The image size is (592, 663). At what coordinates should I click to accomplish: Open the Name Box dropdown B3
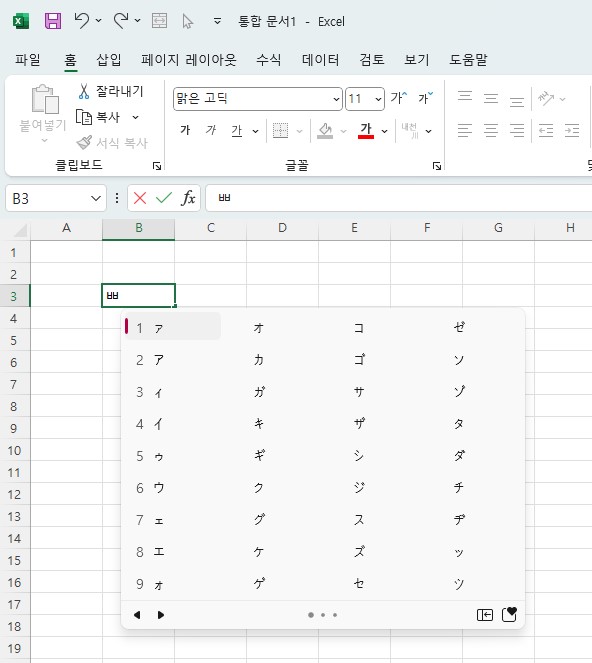click(96, 198)
